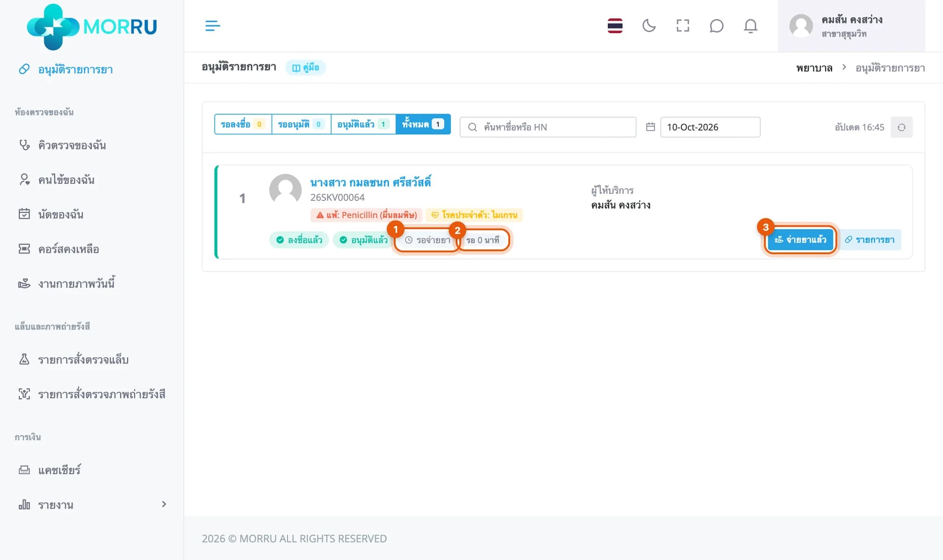This screenshot has width=943, height=560.
Task: Open อนุมัติรายการยา in the sidebar
Action: click(66, 69)
